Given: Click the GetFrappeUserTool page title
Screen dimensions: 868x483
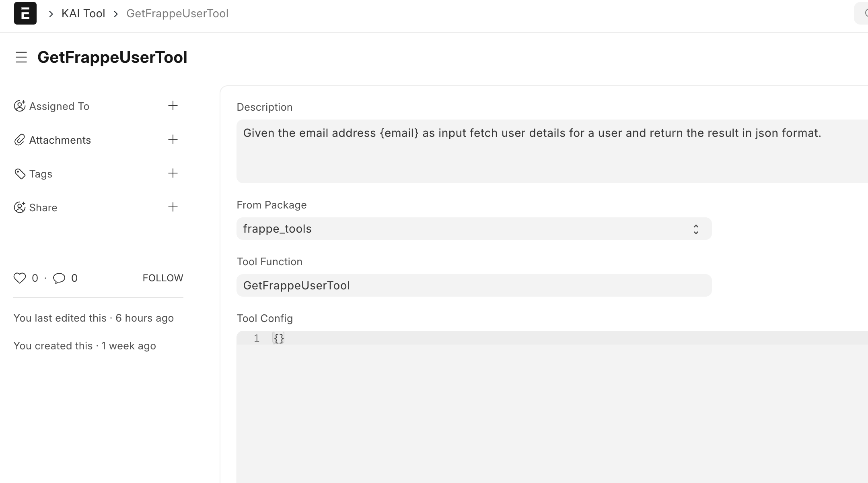Looking at the screenshot, I should [112, 57].
